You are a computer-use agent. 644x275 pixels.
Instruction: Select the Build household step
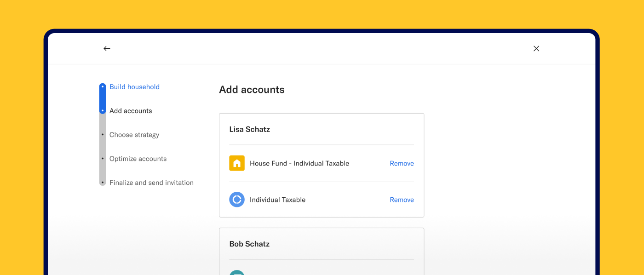coord(134,86)
